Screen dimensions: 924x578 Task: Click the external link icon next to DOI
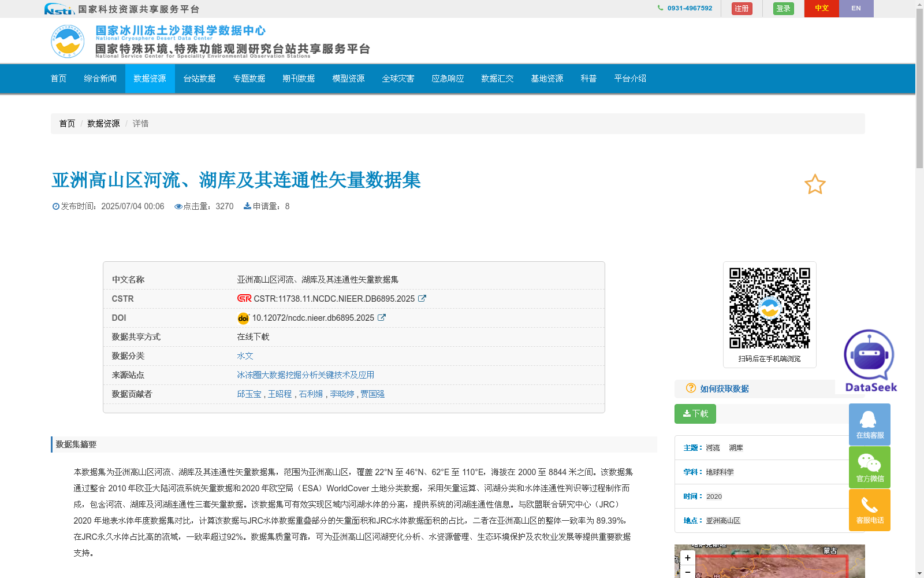(x=382, y=317)
